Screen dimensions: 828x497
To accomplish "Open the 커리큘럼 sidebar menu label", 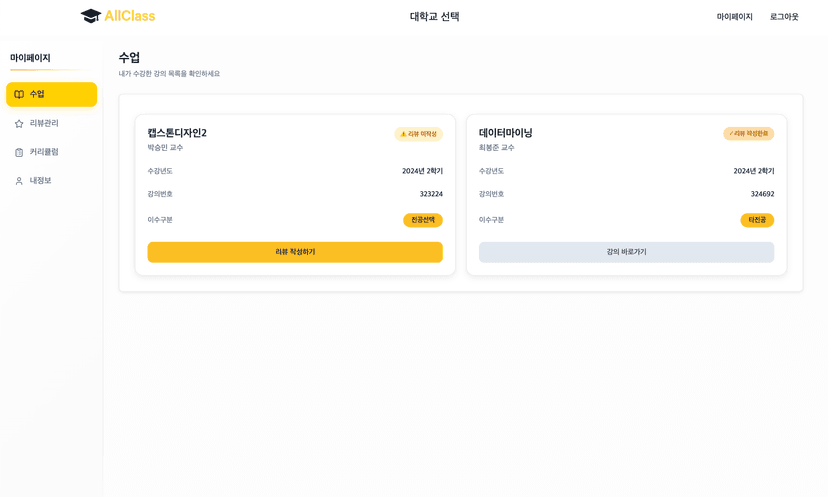I will [x=44, y=152].
